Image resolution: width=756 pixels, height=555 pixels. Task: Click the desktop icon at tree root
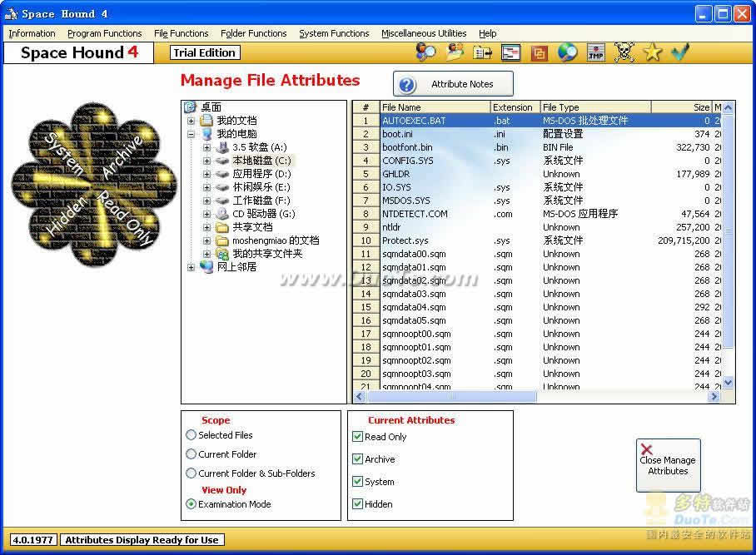click(x=190, y=107)
